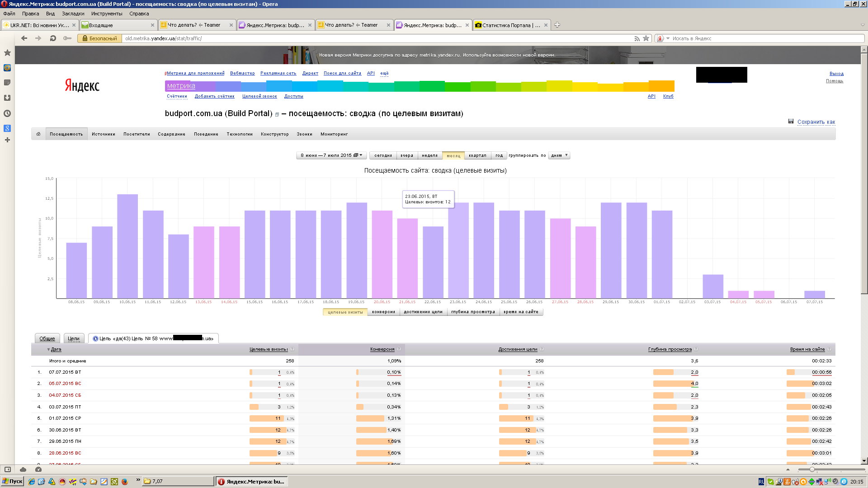Click the Сохранить как link
Image resolution: width=868 pixels, height=488 pixels.
816,122
